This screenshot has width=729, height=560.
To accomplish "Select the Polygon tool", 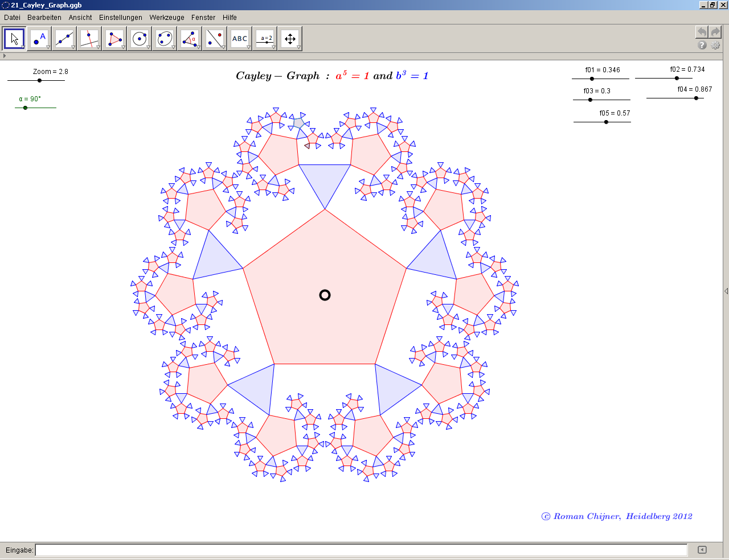I will [x=114, y=39].
